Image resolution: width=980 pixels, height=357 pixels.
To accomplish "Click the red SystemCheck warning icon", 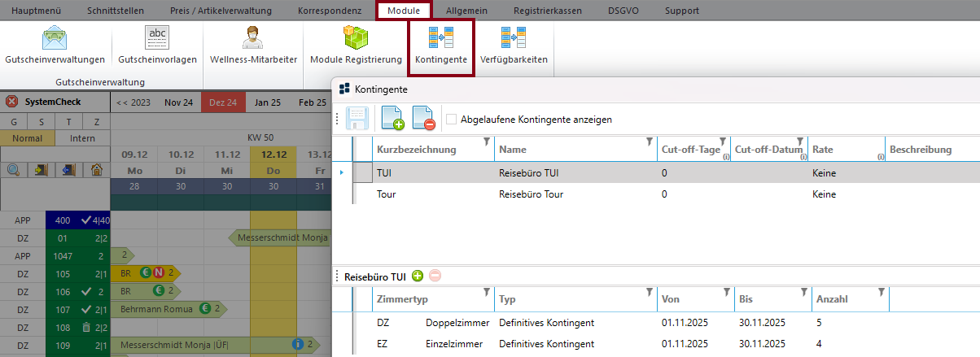I will click(x=12, y=102).
